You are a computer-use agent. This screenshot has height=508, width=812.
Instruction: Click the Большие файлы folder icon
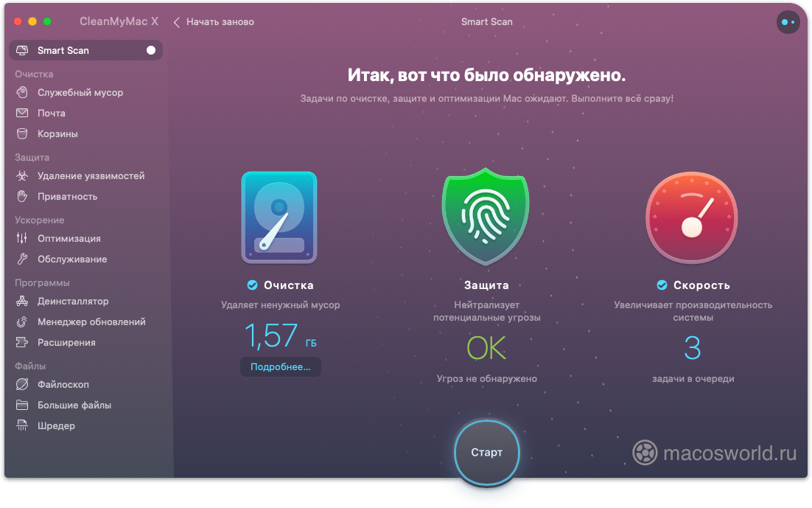coord(22,406)
